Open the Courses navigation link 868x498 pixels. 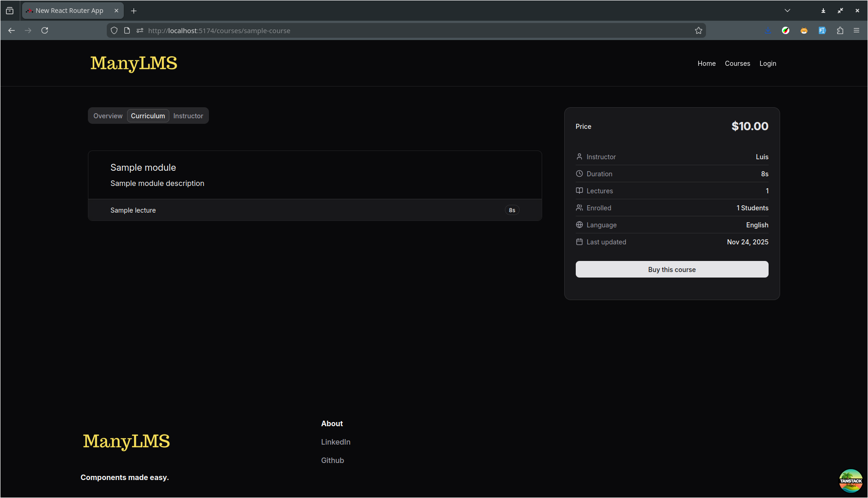coord(737,64)
